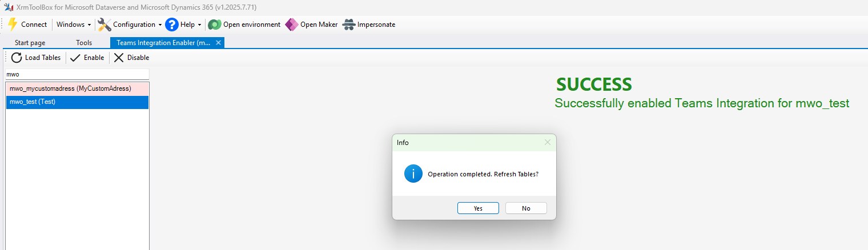Select mwo_mycustomadress table in list
868x250 pixels.
click(x=77, y=89)
